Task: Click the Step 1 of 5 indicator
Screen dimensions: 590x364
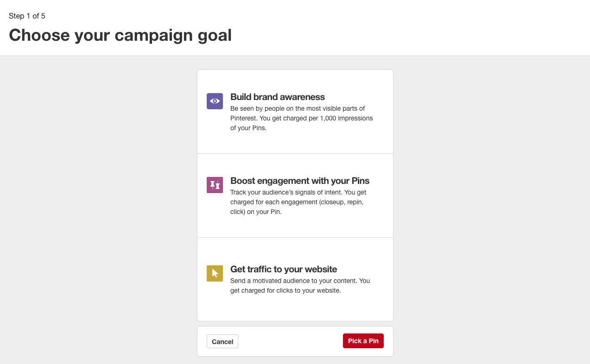Action: click(x=27, y=16)
